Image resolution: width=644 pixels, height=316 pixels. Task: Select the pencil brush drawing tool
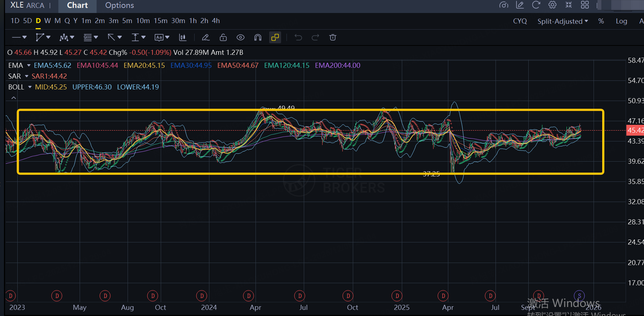[205, 38]
